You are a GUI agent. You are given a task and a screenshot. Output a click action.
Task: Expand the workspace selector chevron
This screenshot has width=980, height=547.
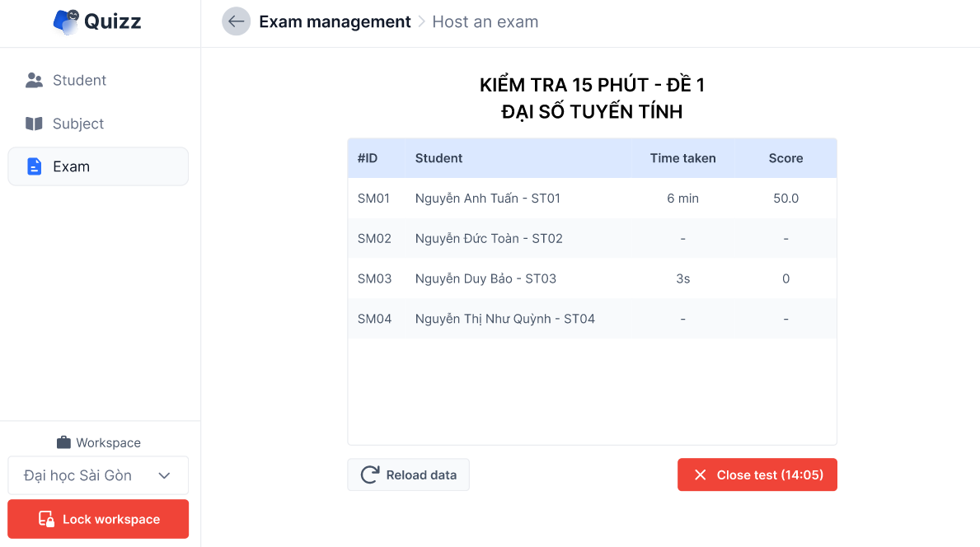click(x=164, y=475)
